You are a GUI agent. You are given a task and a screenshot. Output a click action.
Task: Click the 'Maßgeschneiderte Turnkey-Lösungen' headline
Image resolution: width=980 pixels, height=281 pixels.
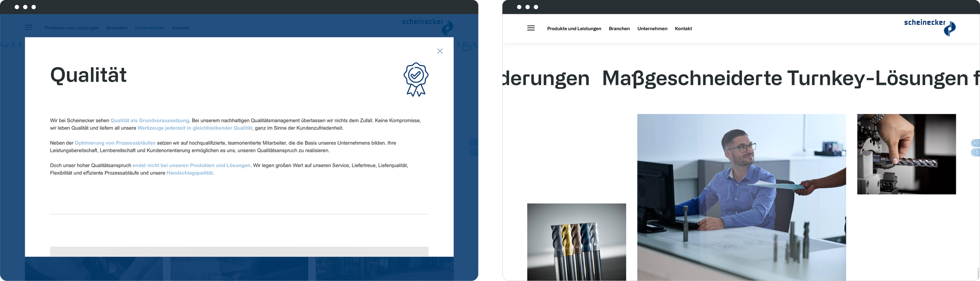[785, 78]
